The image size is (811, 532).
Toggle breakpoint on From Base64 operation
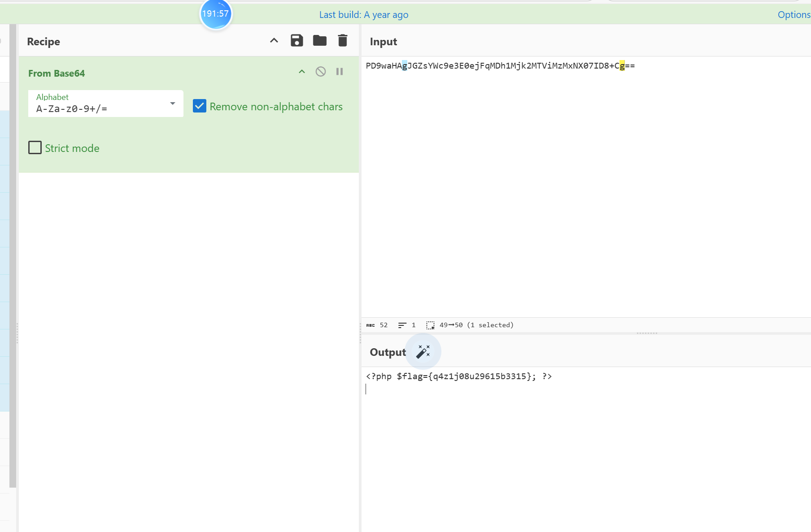click(340, 72)
